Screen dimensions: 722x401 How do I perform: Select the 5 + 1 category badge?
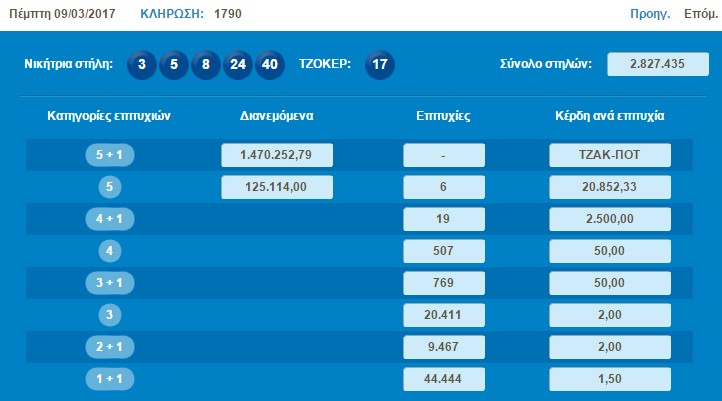point(111,155)
